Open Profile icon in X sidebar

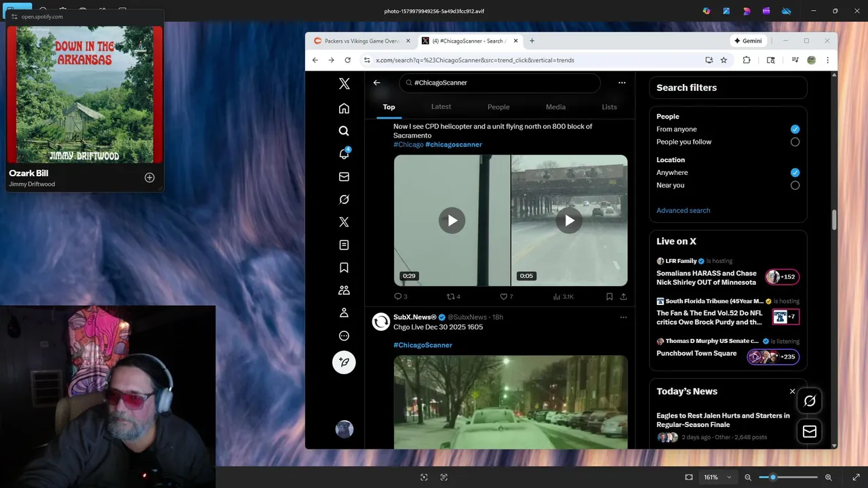coord(344,313)
